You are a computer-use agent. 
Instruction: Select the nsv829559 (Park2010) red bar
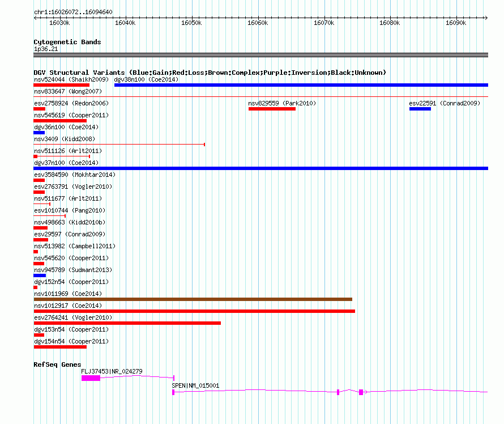click(x=272, y=109)
